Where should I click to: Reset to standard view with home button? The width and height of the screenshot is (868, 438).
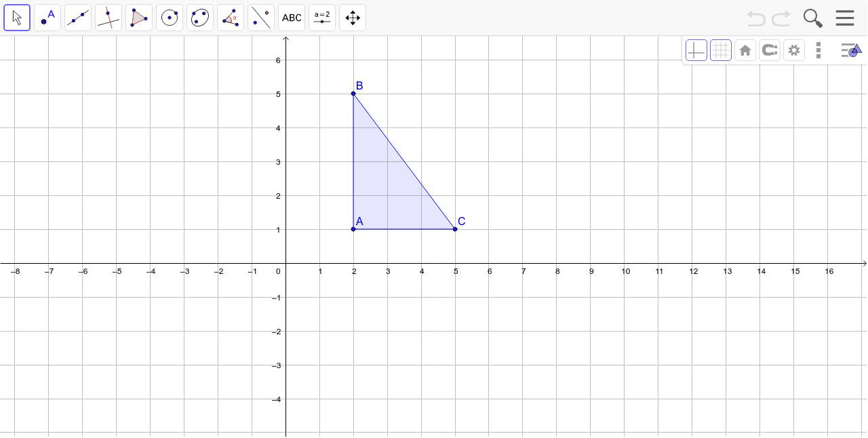(745, 50)
